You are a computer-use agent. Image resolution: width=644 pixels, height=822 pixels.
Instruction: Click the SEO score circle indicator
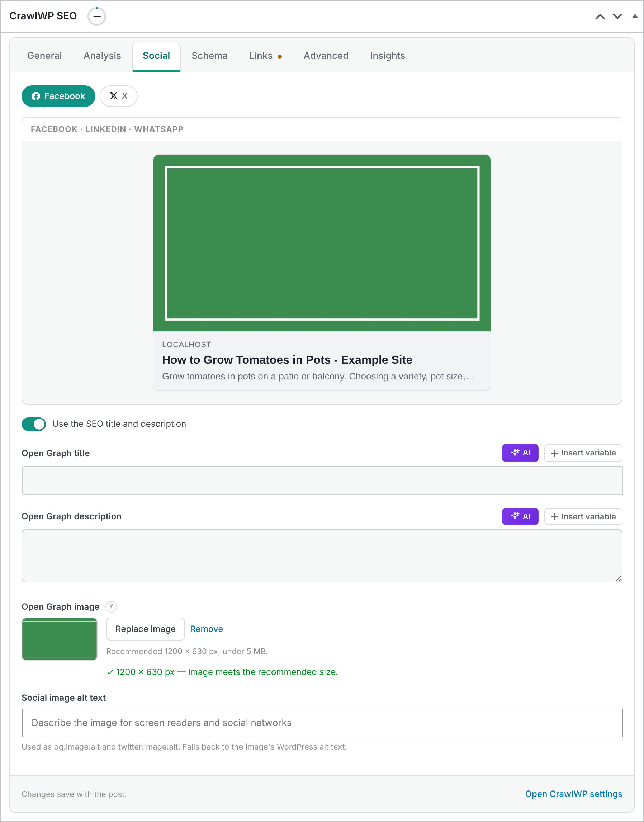tap(96, 16)
